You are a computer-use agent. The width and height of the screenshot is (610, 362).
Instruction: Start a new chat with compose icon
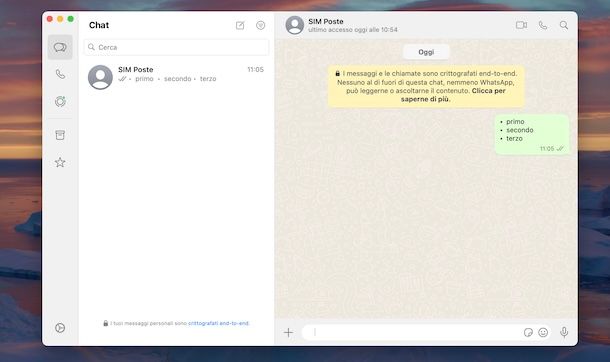coord(240,25)
